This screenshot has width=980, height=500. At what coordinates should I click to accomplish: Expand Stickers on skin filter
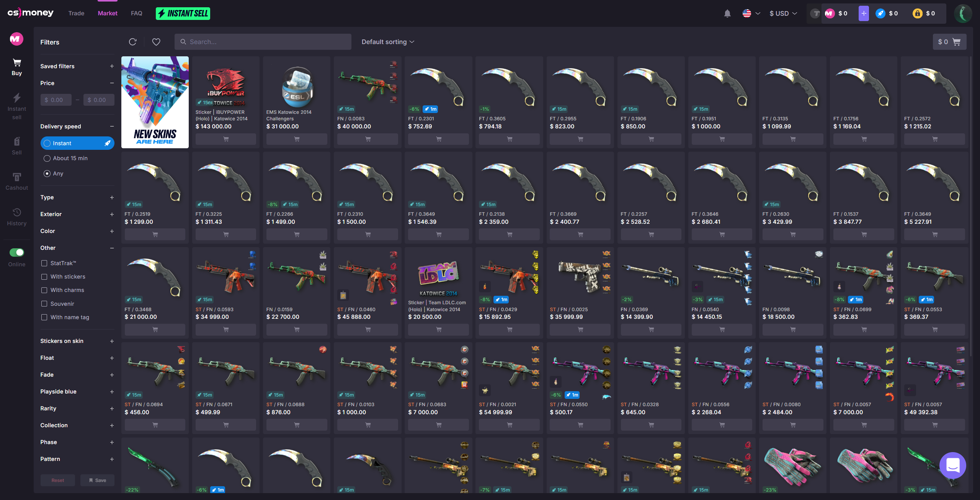(x=77, y=341)
